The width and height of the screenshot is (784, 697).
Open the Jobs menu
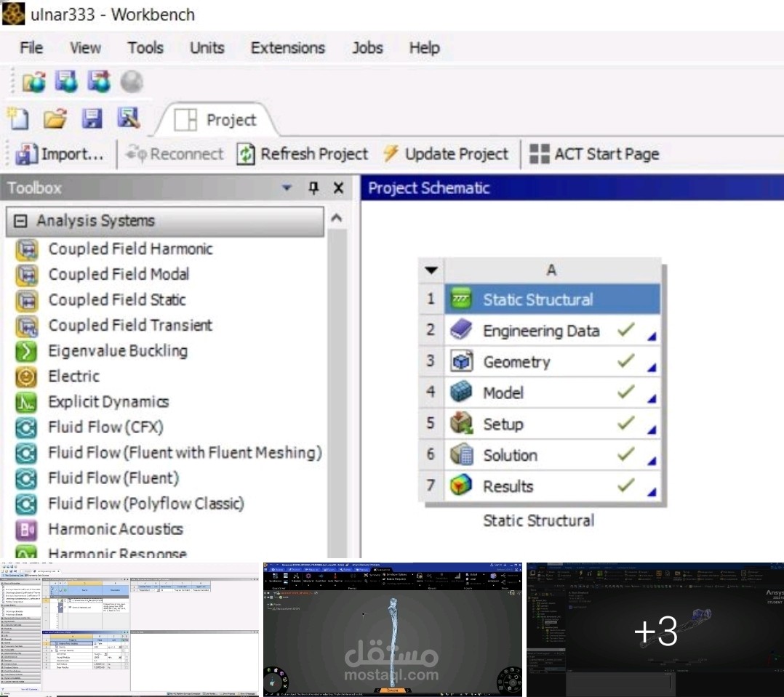point(367,48)
